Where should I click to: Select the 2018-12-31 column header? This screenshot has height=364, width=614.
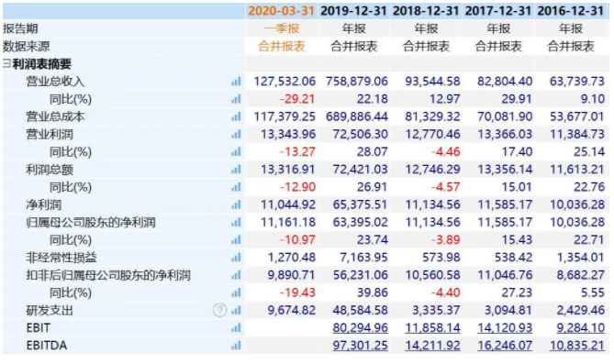click(426, 11)
